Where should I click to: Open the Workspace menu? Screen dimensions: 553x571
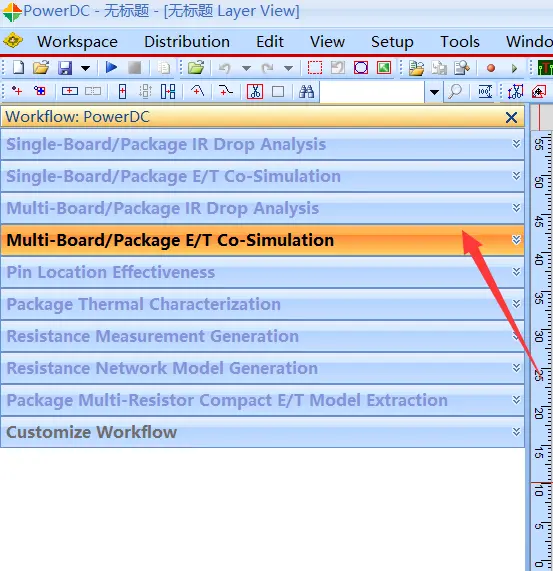pos(77,42)
